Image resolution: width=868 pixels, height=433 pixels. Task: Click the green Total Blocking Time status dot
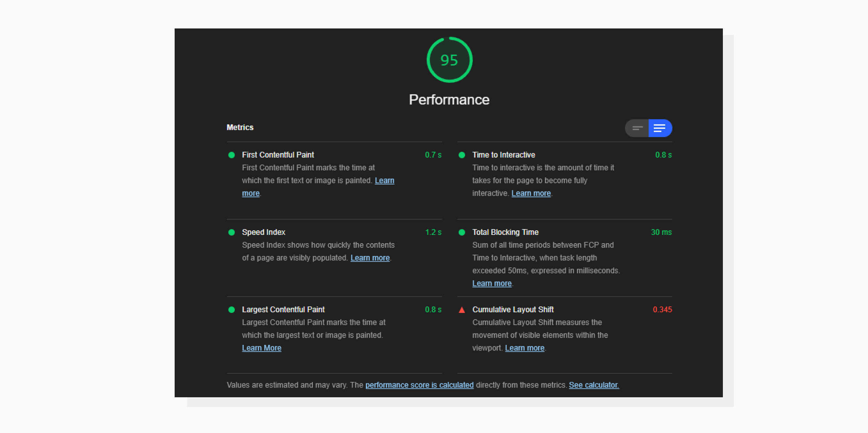(462, 232)
